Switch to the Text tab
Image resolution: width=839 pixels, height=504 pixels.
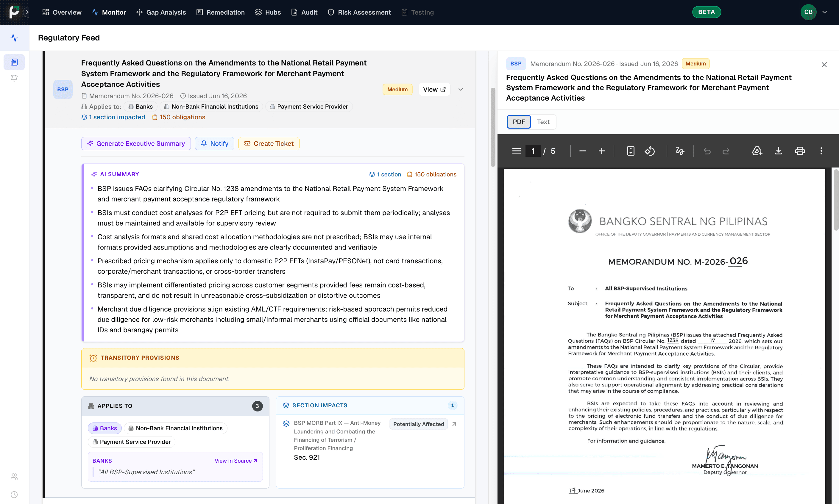tap(543, 122)
